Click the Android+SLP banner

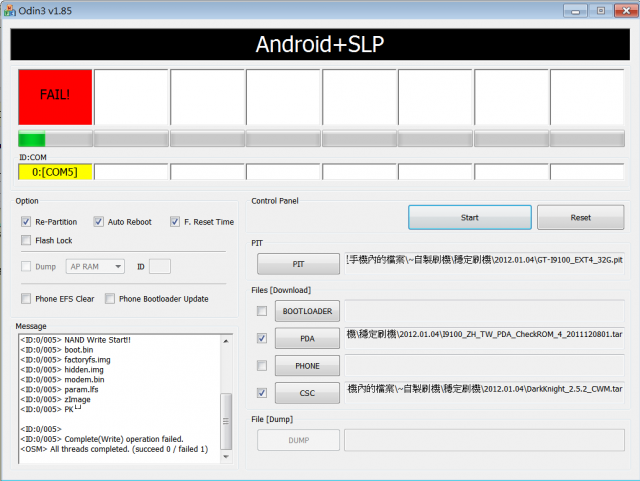[320, 45]
